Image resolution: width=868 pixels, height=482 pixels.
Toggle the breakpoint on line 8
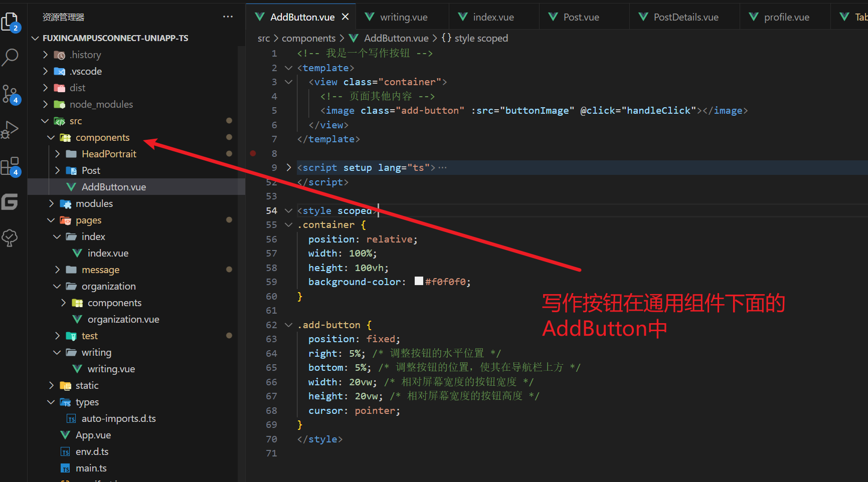253,153
